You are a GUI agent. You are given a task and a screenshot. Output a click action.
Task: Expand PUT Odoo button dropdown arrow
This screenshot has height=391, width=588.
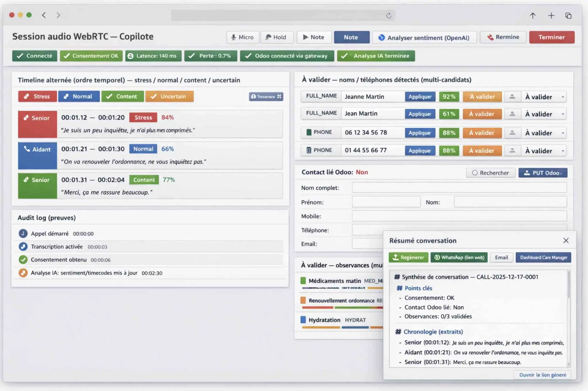(x=561, y=173)
